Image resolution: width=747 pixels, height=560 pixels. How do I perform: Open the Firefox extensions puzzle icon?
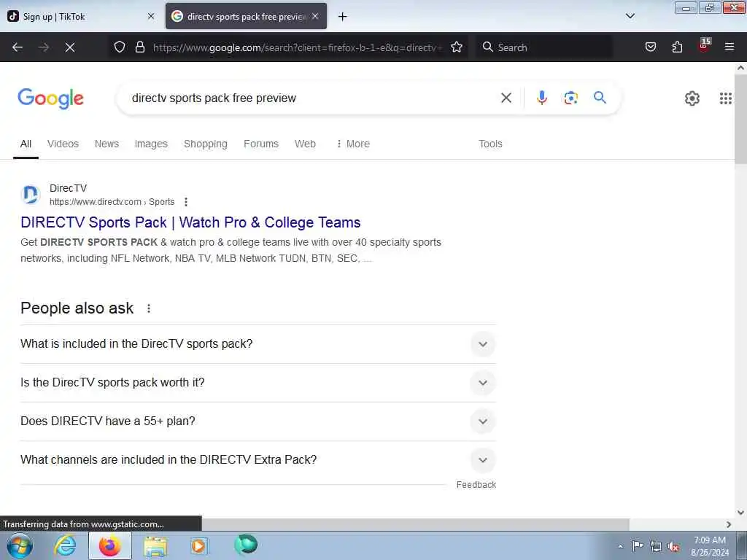(677, 47)
